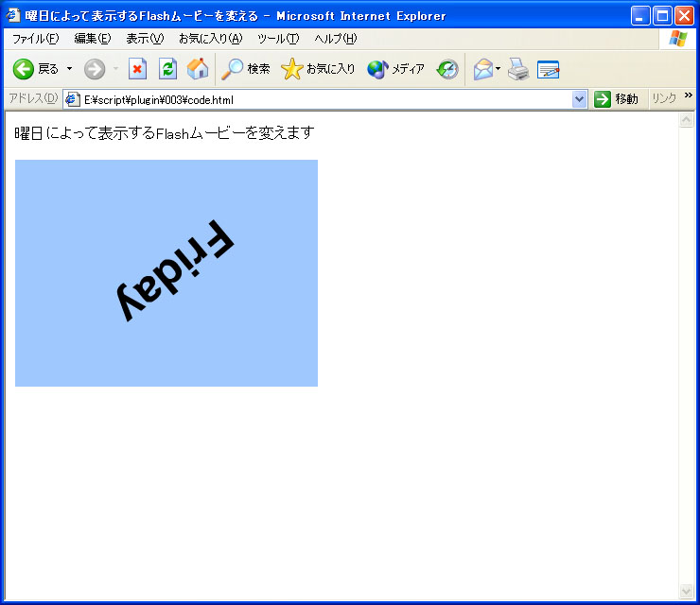Open the ファイル(F) menu
The width and height of the screenshot is (700, 605).
tap(35, 39)
